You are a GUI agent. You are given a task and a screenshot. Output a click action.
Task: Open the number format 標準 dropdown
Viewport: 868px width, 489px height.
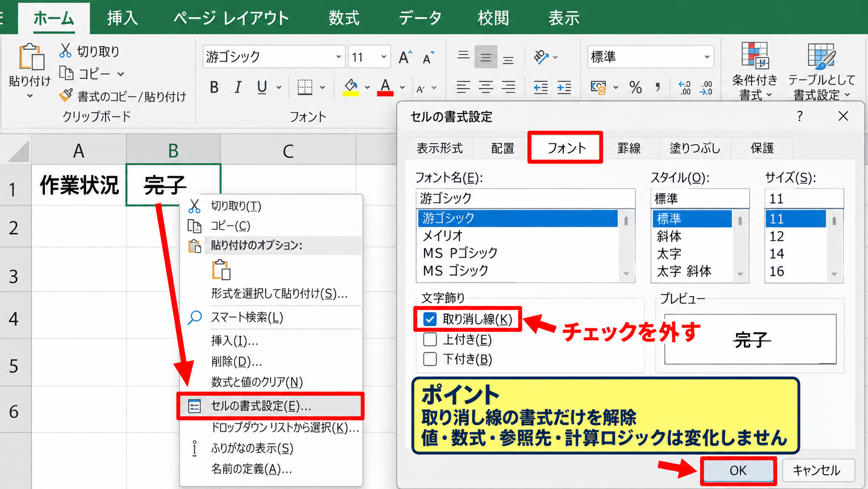point(707,57)
